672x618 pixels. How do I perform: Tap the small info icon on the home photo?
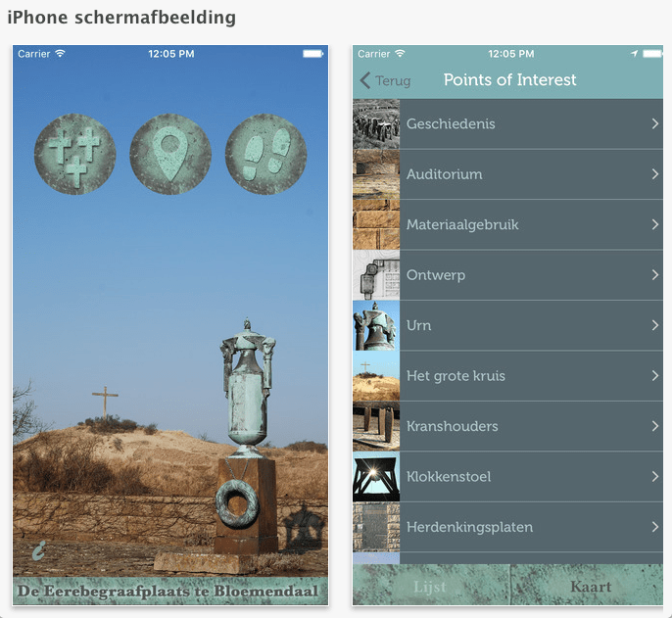click(39, 550)
